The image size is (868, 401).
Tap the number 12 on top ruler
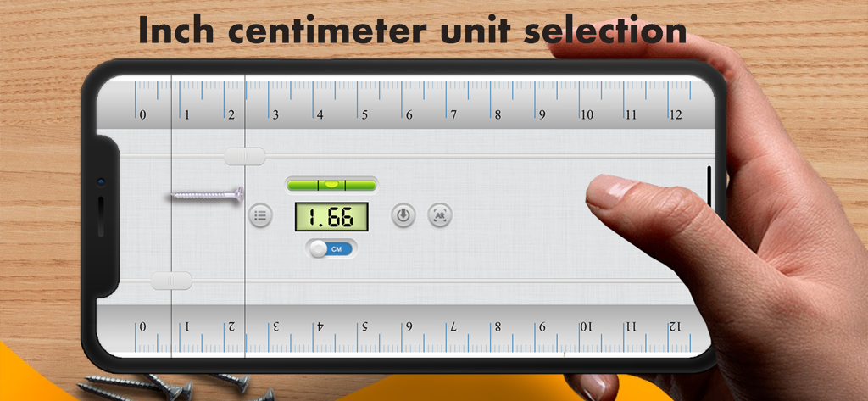676,116
